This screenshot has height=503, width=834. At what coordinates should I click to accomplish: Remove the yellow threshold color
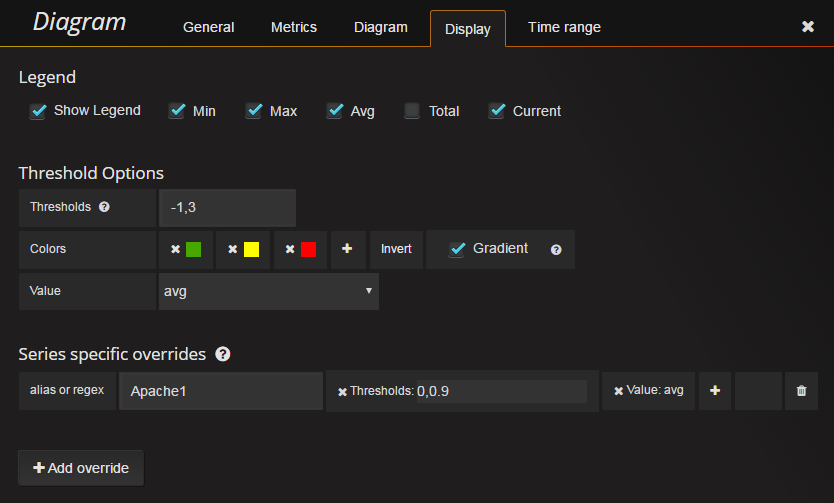click(x=232, y=249)
